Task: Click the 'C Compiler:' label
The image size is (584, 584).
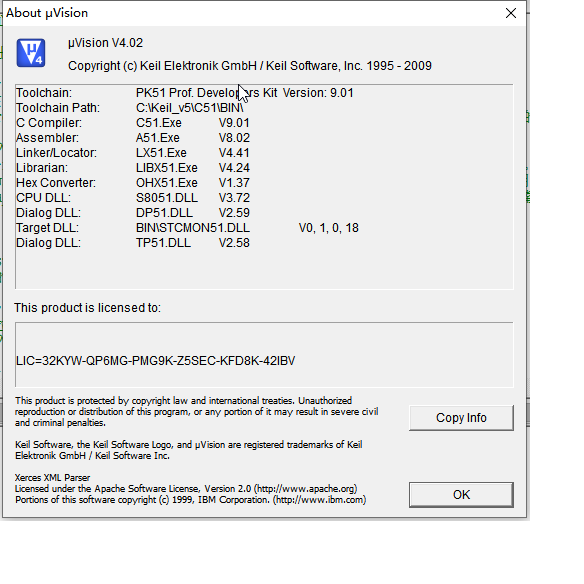Action: (49, 123)
